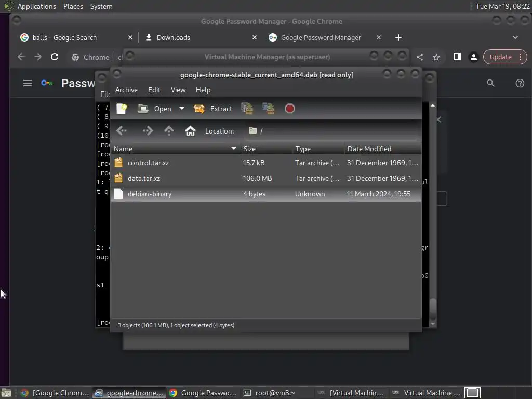The image size is (532, 399).
Task: Open the Edit menu in Archive Manager
Action: [x=154, y=90]
